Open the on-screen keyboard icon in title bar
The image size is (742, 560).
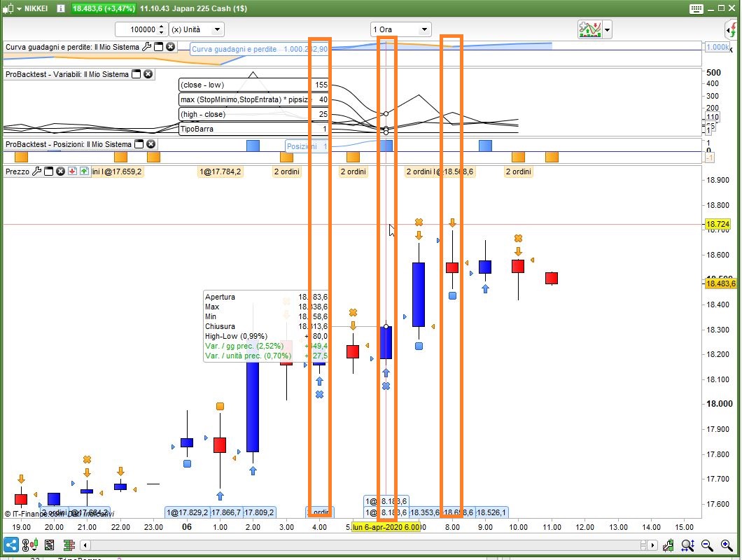(x=696, y=8)
